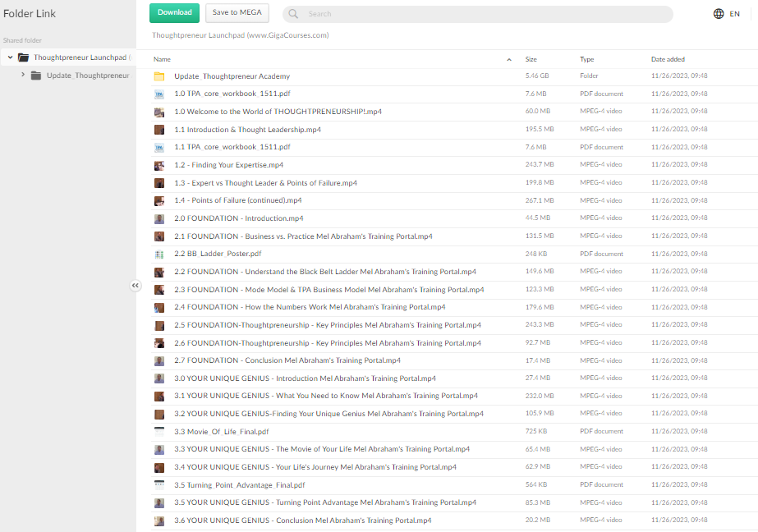
Task: Focus the Search input field
Action: click(485, 14)
